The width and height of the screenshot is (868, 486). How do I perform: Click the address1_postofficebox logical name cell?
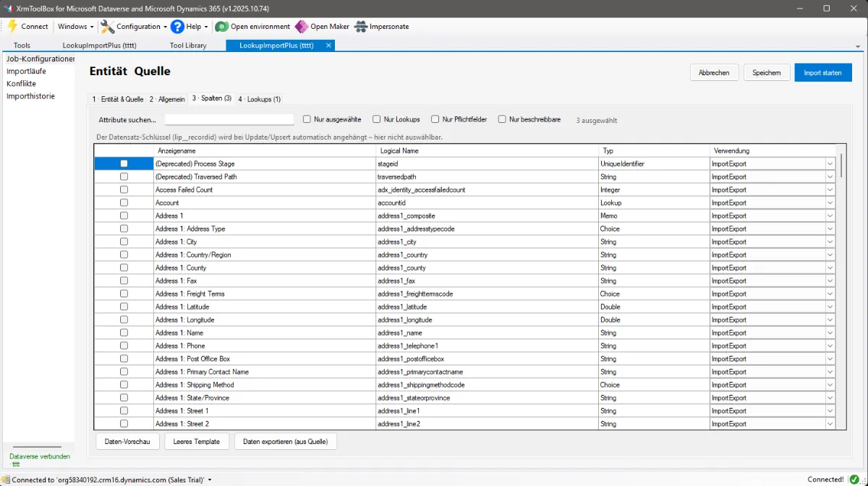pos(487,359)
